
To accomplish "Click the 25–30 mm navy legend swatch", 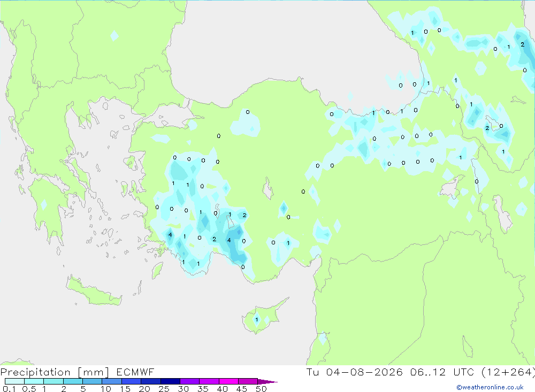I will 170,381.
